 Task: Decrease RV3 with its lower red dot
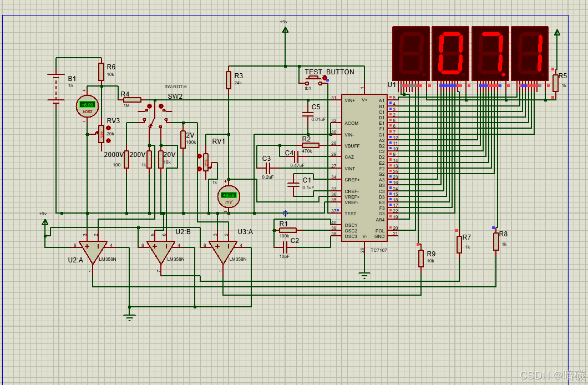[x=108, y=140]
